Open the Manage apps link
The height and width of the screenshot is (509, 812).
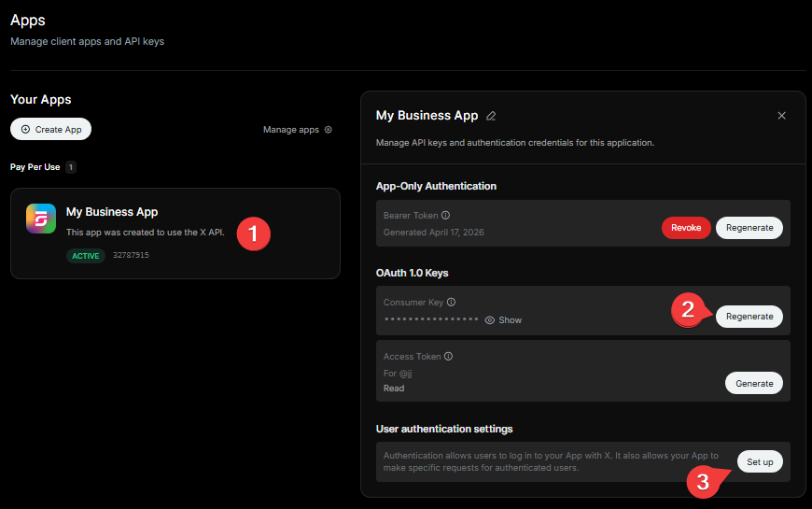click(291, 130)
